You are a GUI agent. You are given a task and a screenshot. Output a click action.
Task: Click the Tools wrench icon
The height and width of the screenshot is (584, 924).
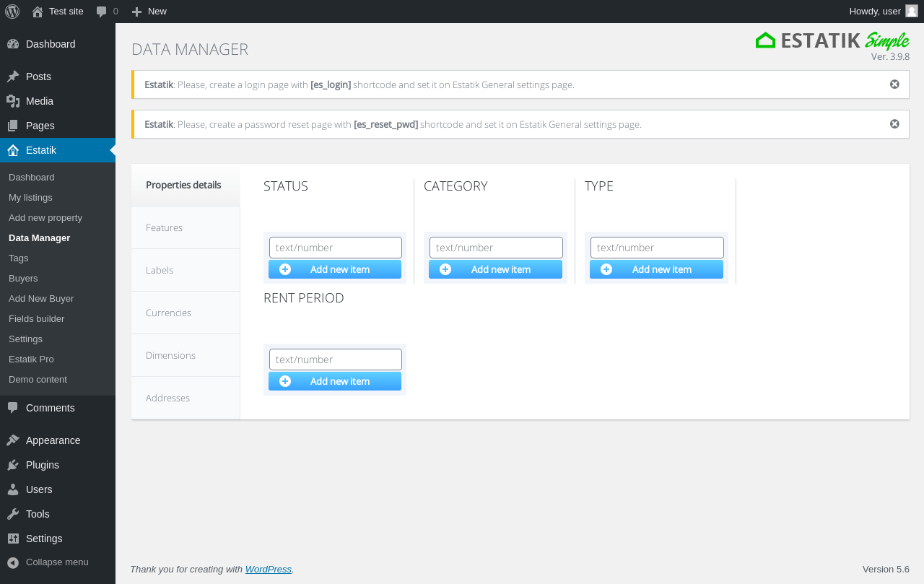tap(13, 514)
